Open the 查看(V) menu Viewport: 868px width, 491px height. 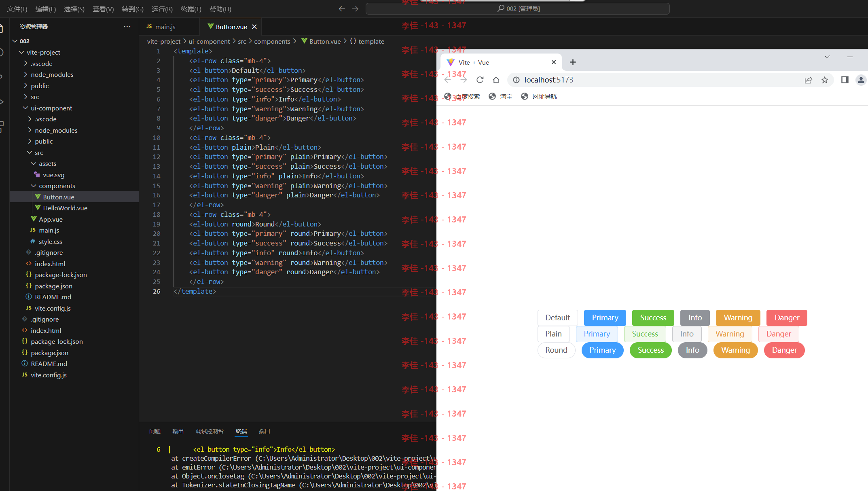(103, 9)
